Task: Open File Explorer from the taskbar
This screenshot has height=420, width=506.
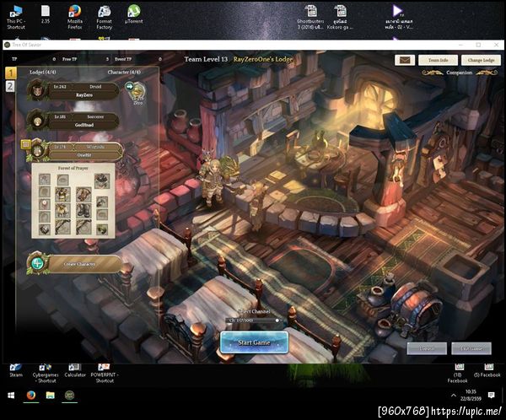Action: 50,396
